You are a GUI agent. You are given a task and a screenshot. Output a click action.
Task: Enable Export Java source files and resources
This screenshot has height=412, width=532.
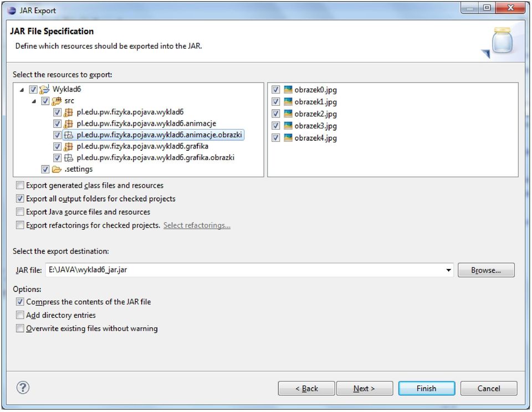pyautogui.click(x=20, y=212)
